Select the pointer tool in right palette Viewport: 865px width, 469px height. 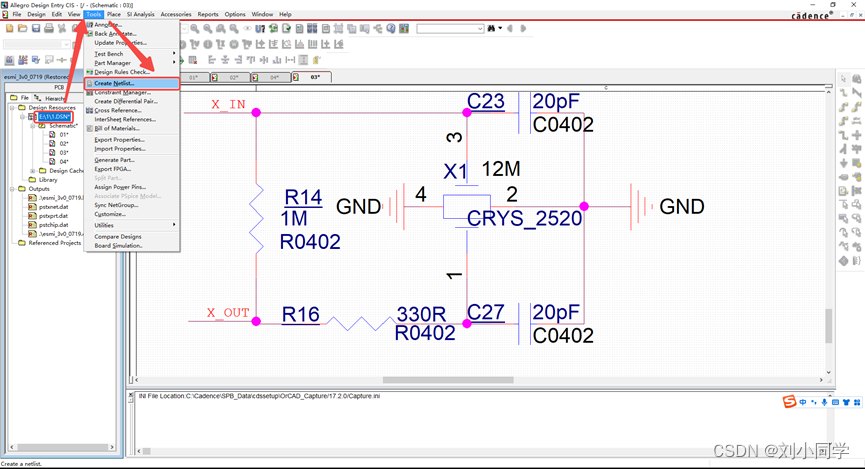pyautogui.click(x=843, y=79)
